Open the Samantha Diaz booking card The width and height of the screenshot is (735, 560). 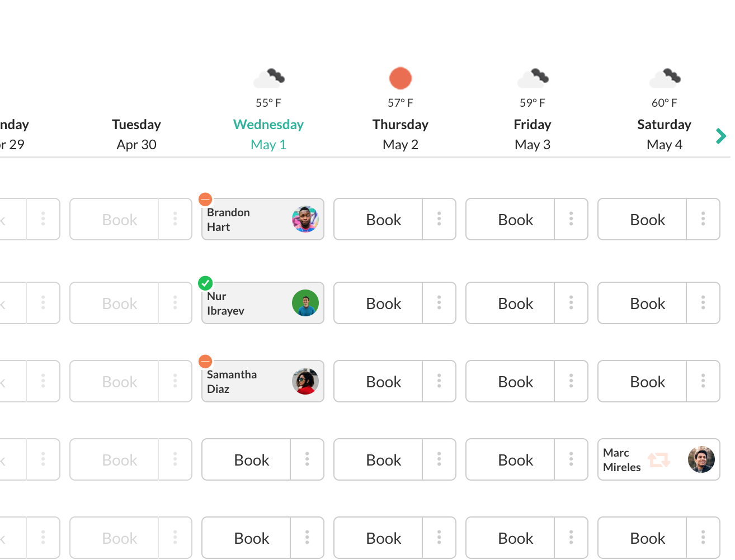click(x=246, y=382)
